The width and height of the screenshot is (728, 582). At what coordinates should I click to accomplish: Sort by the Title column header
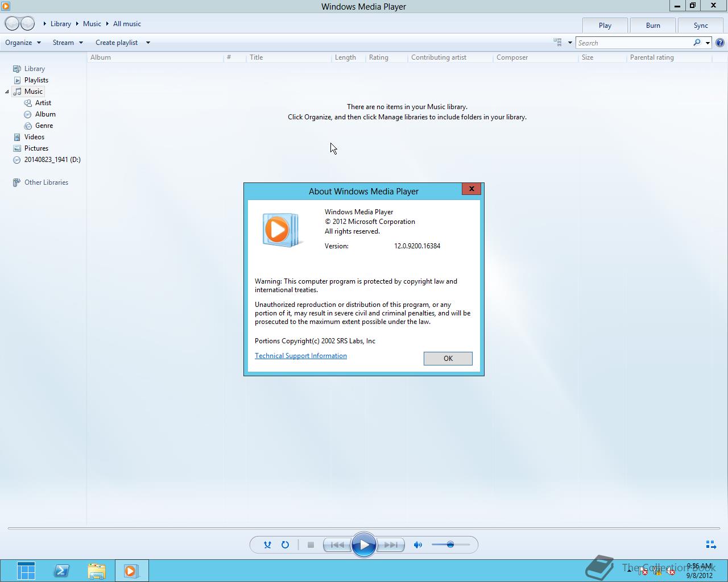point(289,57)
